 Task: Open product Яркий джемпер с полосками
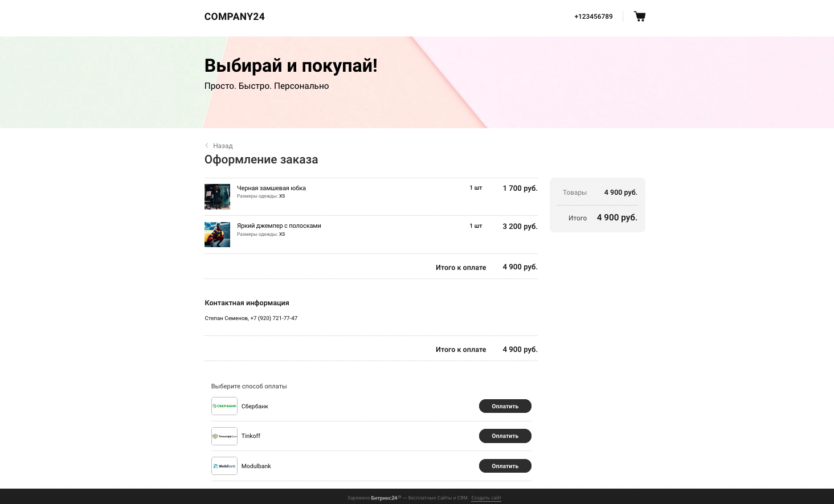point(279,226)
